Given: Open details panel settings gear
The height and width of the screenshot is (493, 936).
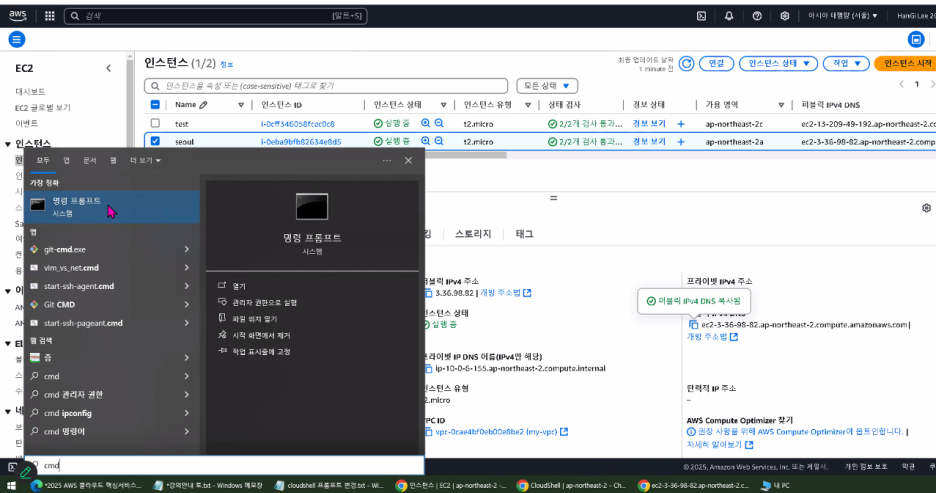Looking at the screenshot, I should pyautogui.click(x=926, y=208).
